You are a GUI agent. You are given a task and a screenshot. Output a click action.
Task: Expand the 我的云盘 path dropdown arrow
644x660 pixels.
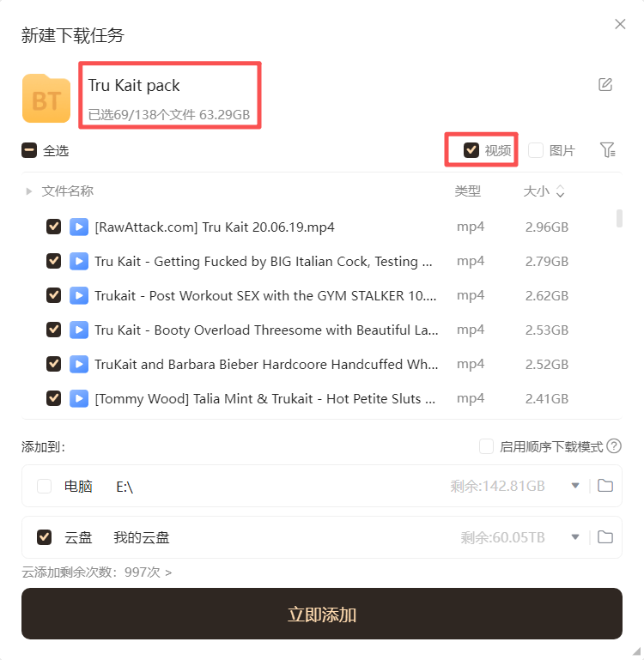tap(575, 537)
